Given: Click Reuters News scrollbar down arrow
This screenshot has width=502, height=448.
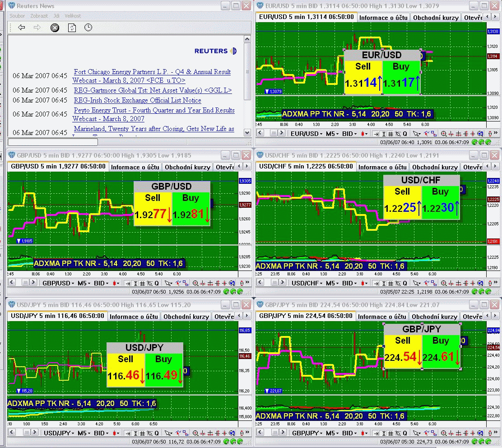Looking at the screenshot, I should 247,132.
